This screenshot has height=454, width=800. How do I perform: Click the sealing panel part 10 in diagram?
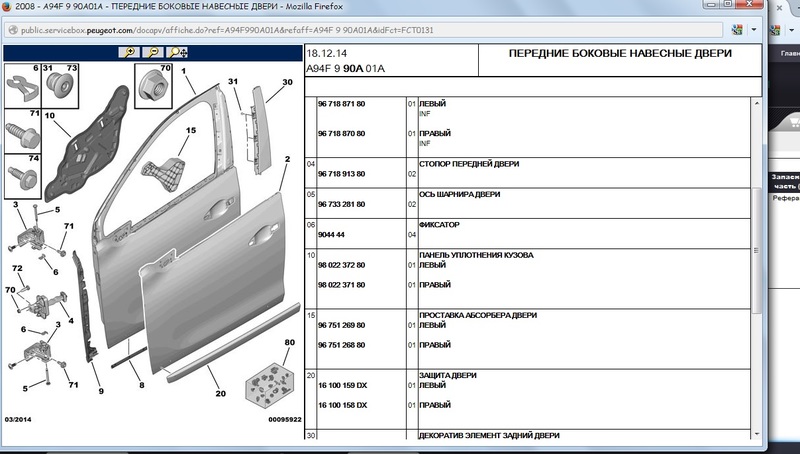pos(87,143)
